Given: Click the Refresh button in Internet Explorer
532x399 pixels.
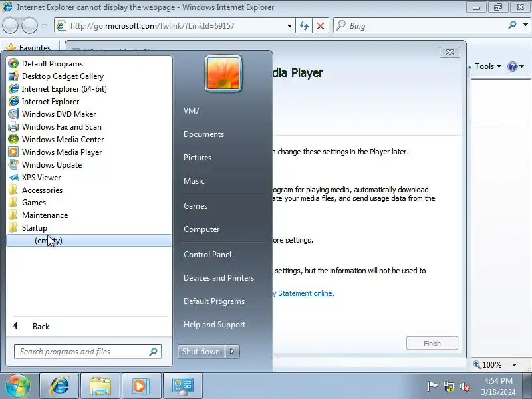Looking at the screenshot, I should [x=304, y=26].
